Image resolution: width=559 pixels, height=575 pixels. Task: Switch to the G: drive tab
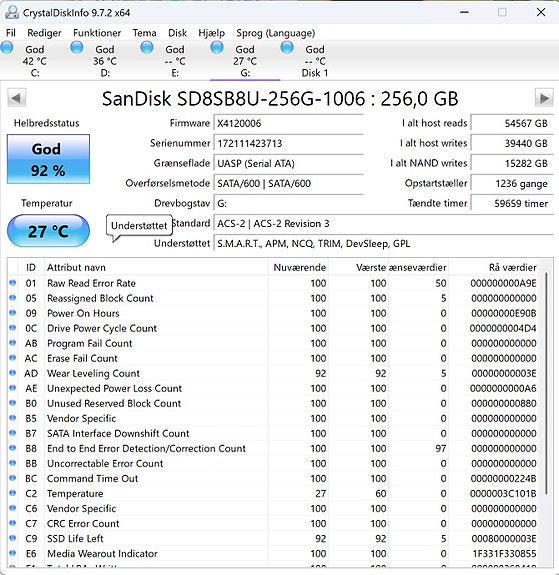[245, 61]
